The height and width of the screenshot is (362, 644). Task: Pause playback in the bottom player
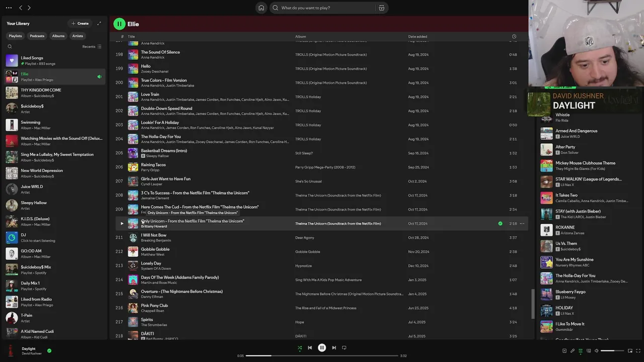pos(322,347)
